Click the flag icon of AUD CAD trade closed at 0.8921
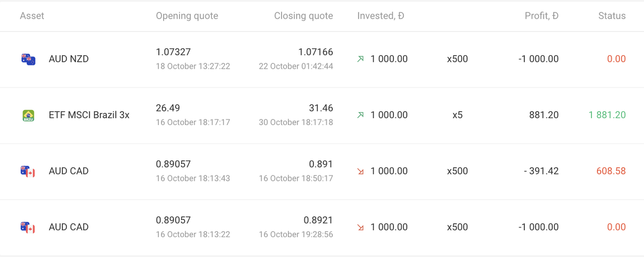 coord(28,227)
